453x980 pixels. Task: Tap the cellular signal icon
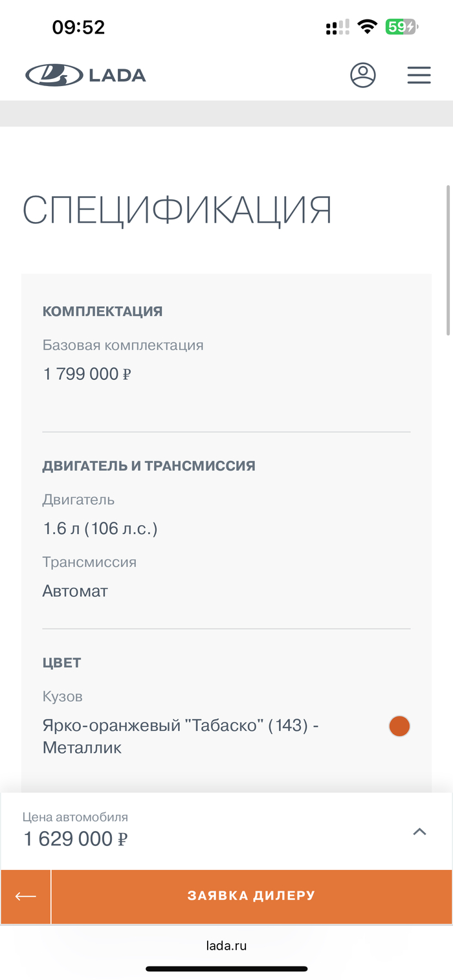338,27
